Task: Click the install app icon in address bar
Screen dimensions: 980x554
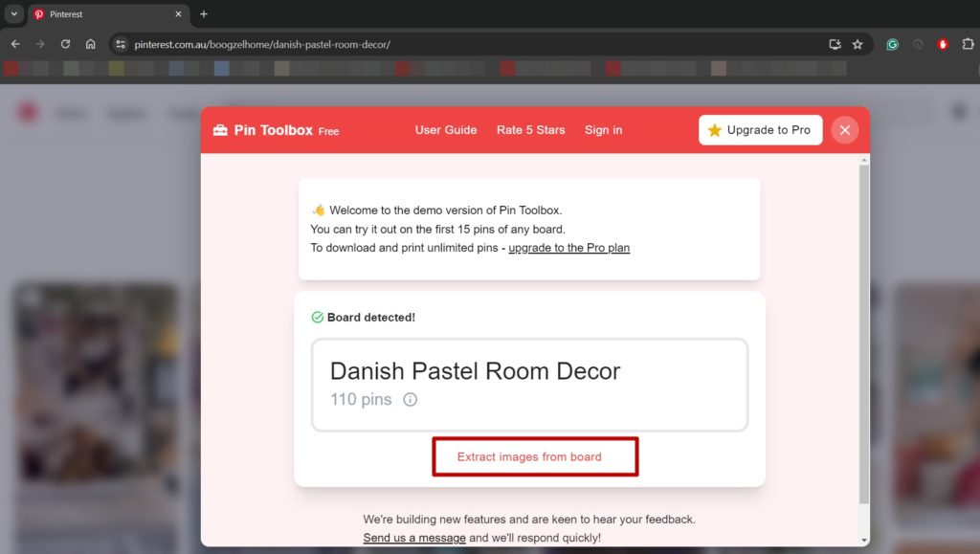Action: [835, 44]
